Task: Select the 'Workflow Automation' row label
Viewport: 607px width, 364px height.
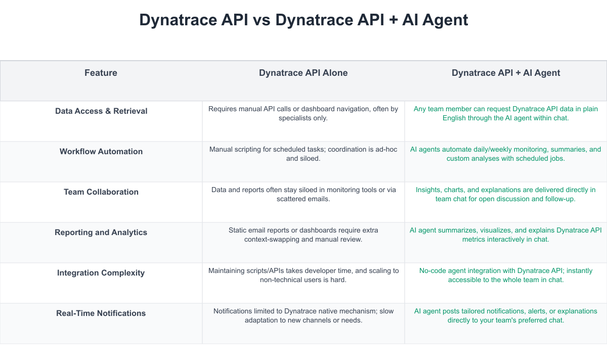Action: point(101,151)
